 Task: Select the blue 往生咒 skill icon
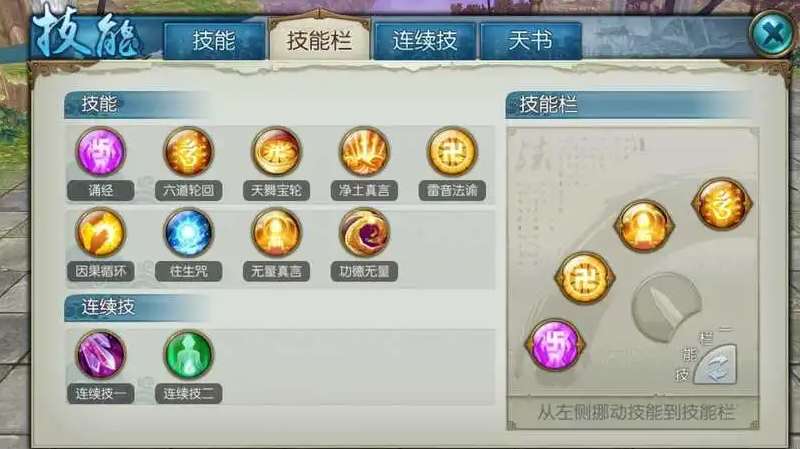[x=188, y=233]
